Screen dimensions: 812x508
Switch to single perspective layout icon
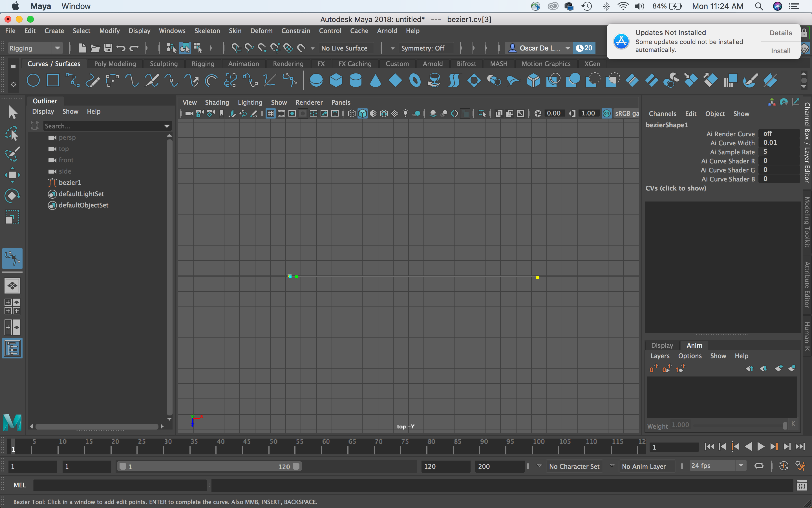coord(12,286)
